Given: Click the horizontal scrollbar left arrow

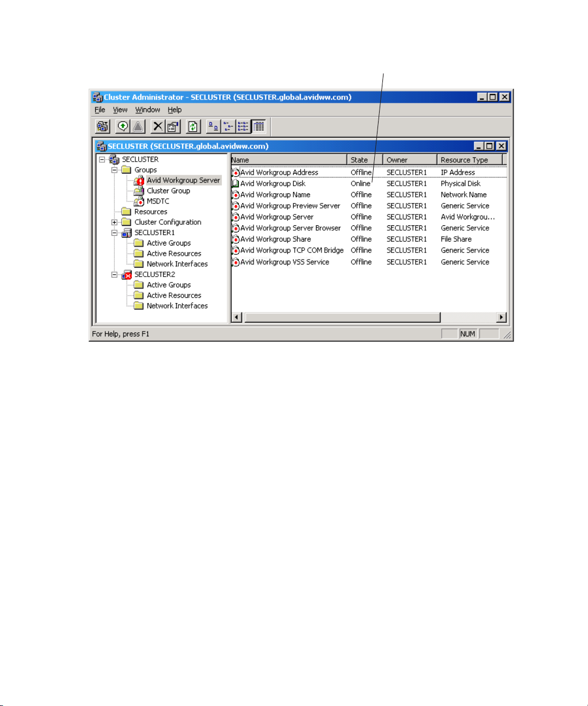Looking at the screenshot, I should tap(237, 317).
